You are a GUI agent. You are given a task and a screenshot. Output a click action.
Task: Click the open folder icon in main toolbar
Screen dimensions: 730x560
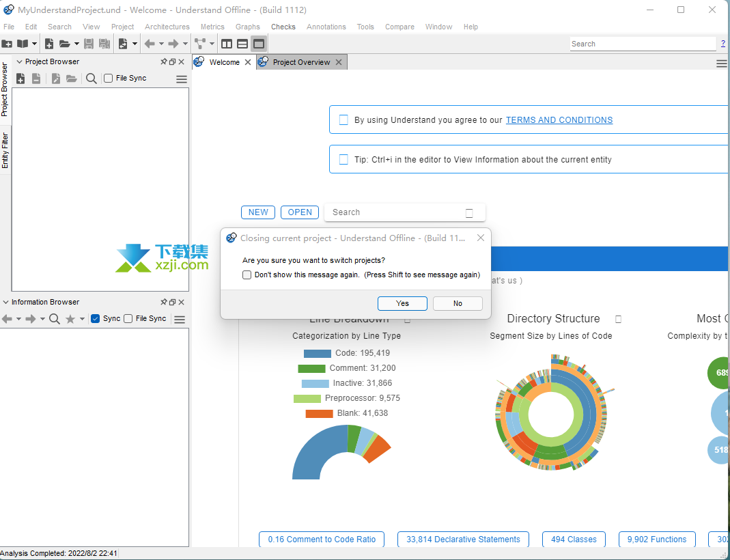(65, 44)
